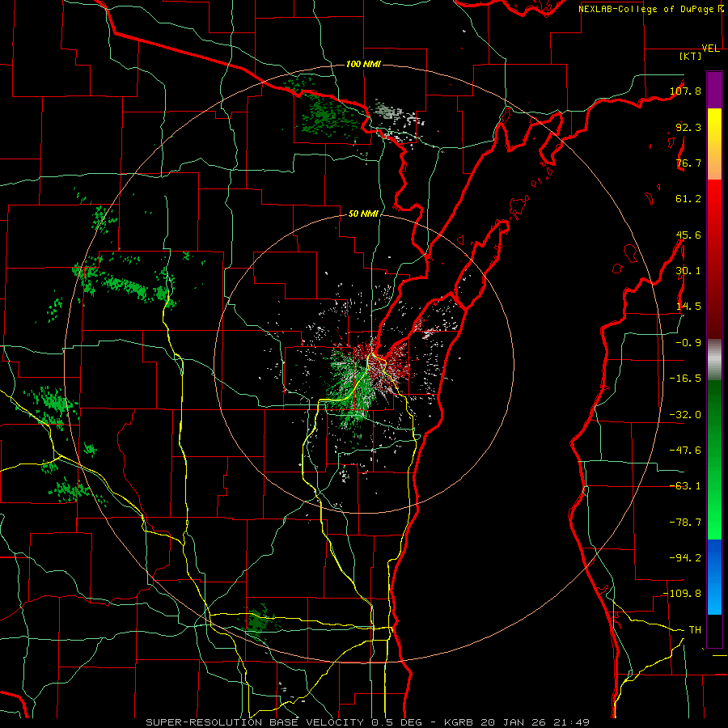Screen dimensions: 728x728
Task: Click the -109.8 velocity scale value
Action: click(683, 594)
